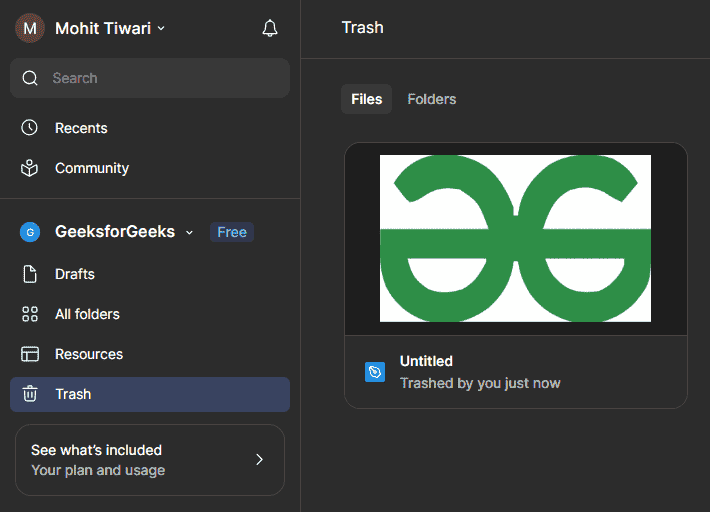Open the Recents label
Screen dimensions: 710x512
pyautogui.click(x=81, y=128)
